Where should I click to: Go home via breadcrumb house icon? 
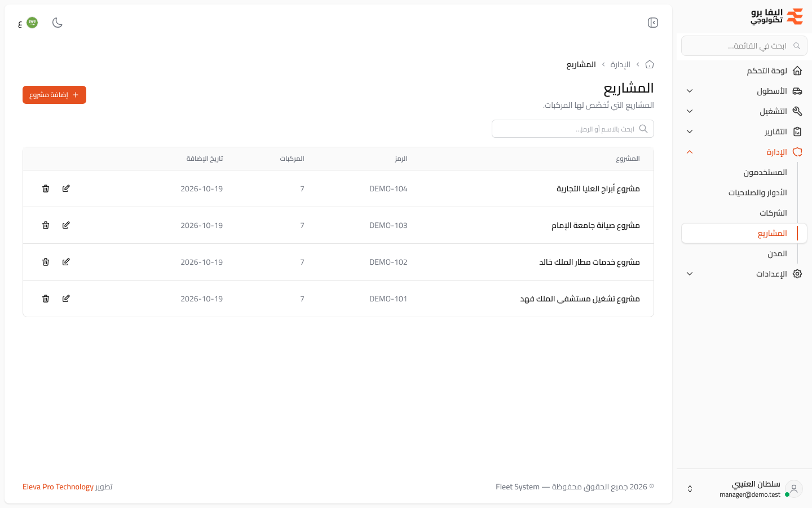tap(650, 64)
